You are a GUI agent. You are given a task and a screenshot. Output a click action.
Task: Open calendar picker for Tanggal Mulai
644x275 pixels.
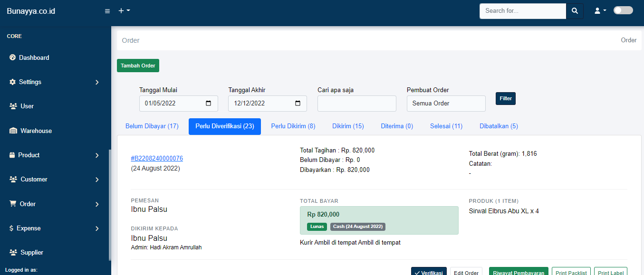(x=208, y=104)
